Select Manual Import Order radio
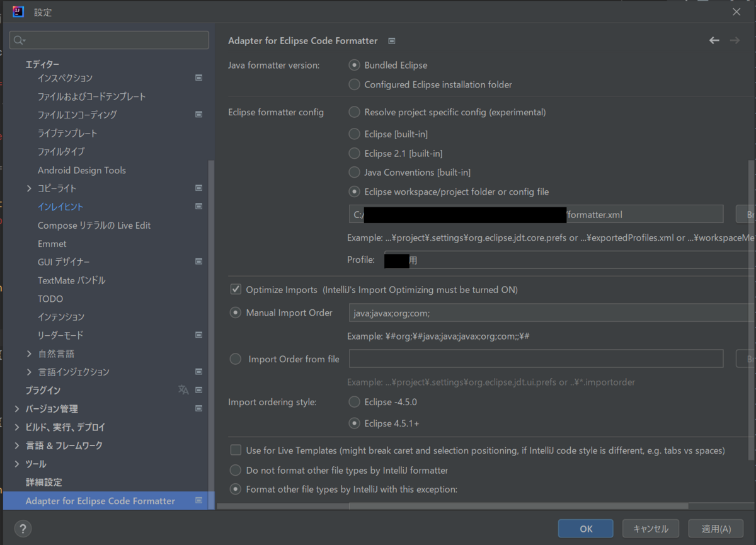The width and height of the screenshot is (756, 545). [236, 313]
